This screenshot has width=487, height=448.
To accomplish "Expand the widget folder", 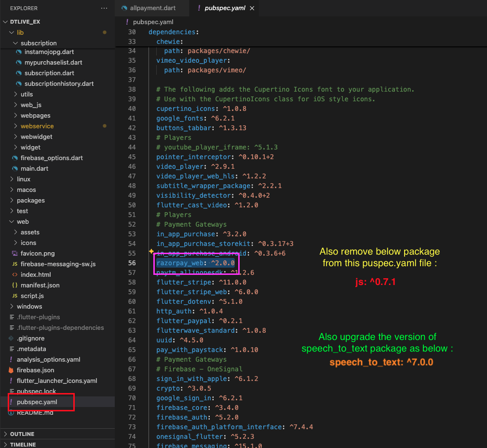I will [15, 147].
